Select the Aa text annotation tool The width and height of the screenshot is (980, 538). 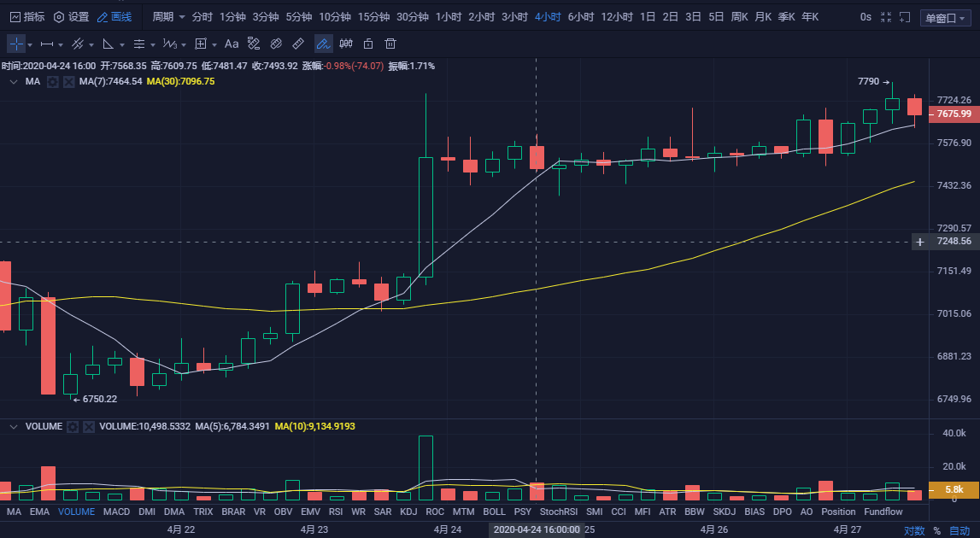pos(232,44)
